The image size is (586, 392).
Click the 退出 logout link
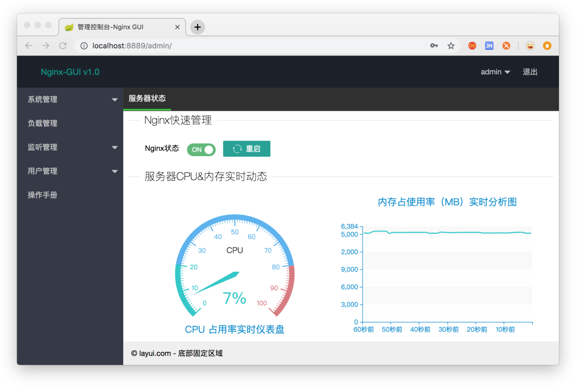[x=529, y=72]
